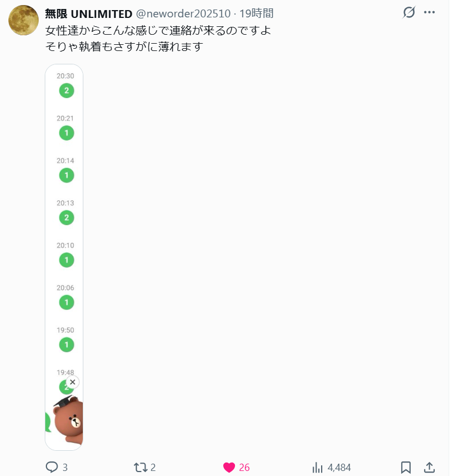This screenshot has width=452, height=476.
Task: Unlike the post with the pink heart
Action: pyautogui.click(x=229, y=467)
